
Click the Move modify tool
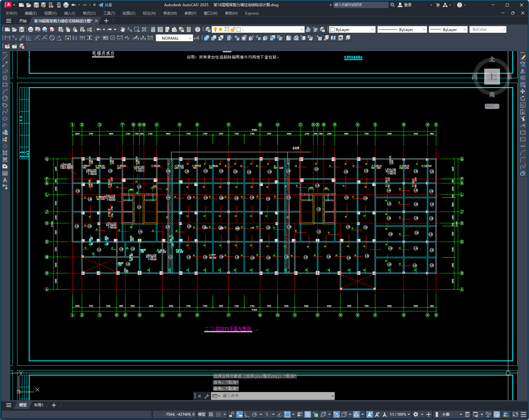523,91
